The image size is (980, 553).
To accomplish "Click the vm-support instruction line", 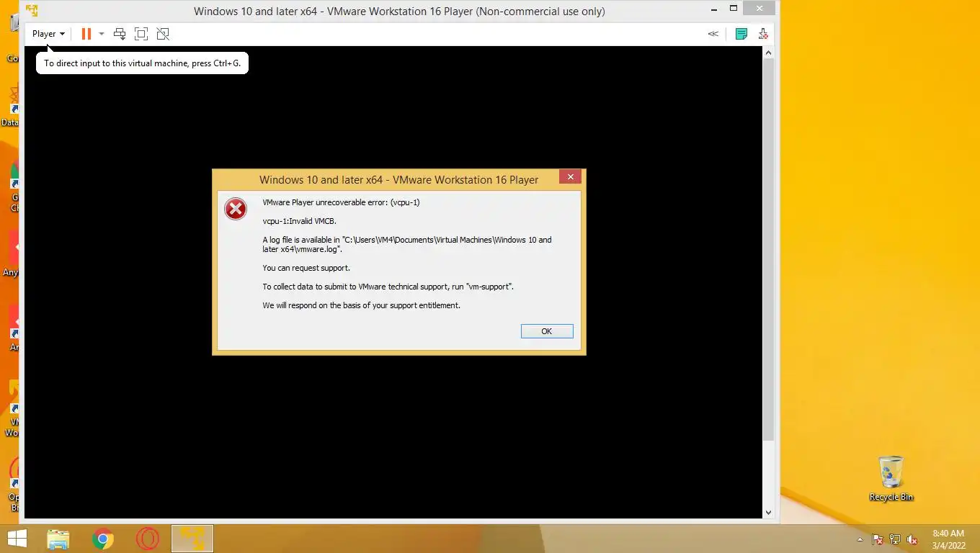I will tap(388, 287).
